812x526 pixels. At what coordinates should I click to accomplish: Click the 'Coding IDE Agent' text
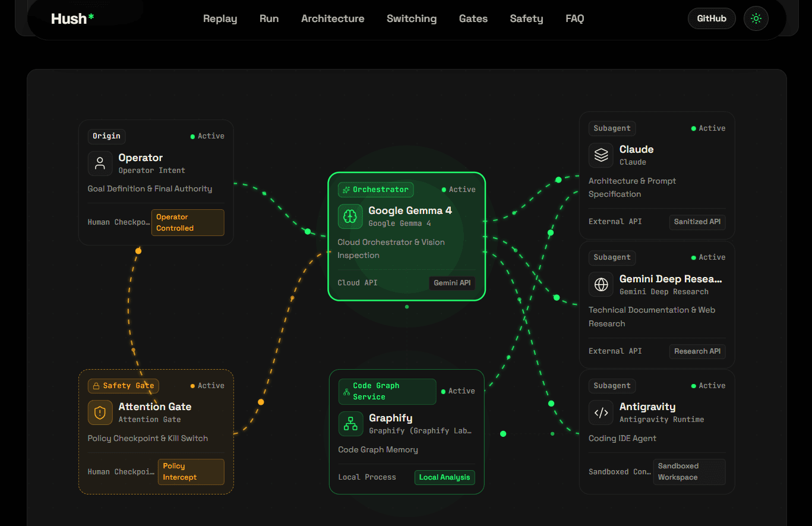click(623, 438)
